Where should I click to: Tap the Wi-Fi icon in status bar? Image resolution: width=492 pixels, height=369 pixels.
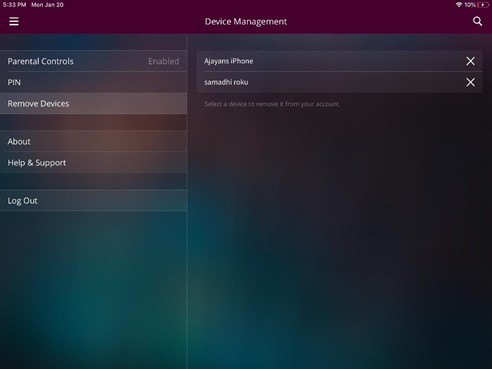click(459, 5)
